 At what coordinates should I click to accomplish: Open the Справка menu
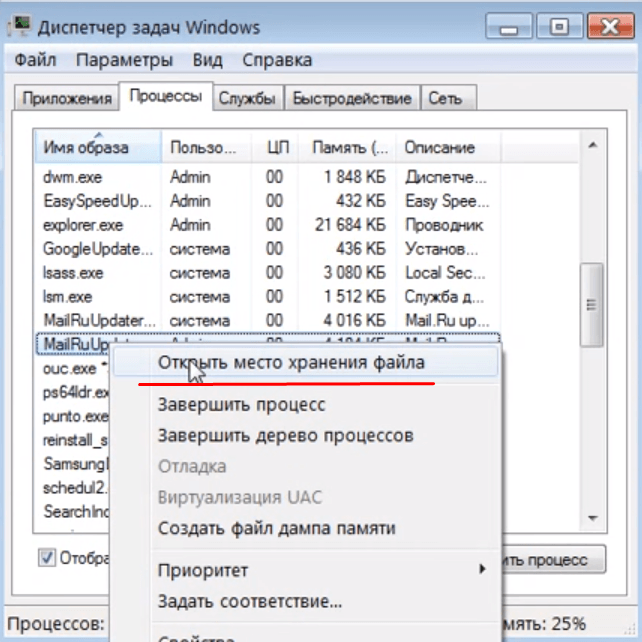(x=277, y=60)
